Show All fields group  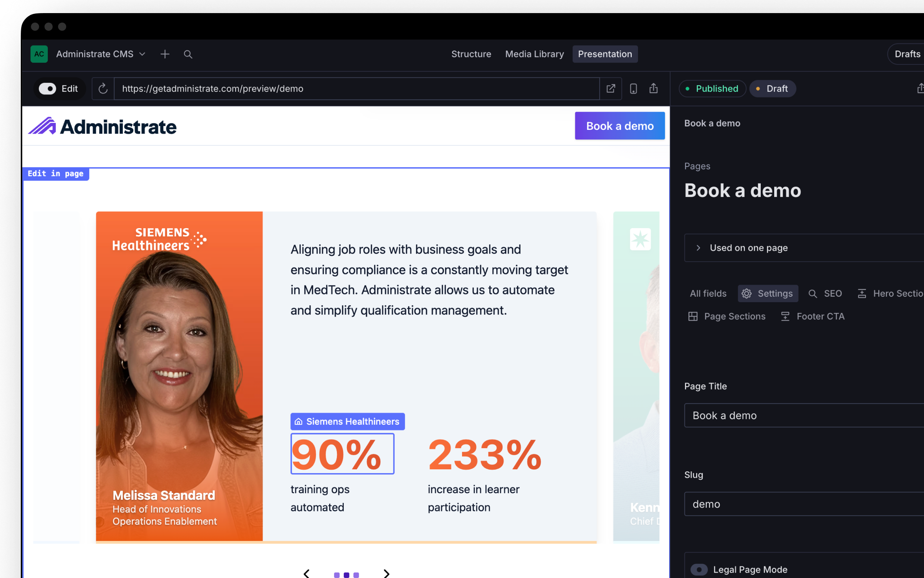708,294
